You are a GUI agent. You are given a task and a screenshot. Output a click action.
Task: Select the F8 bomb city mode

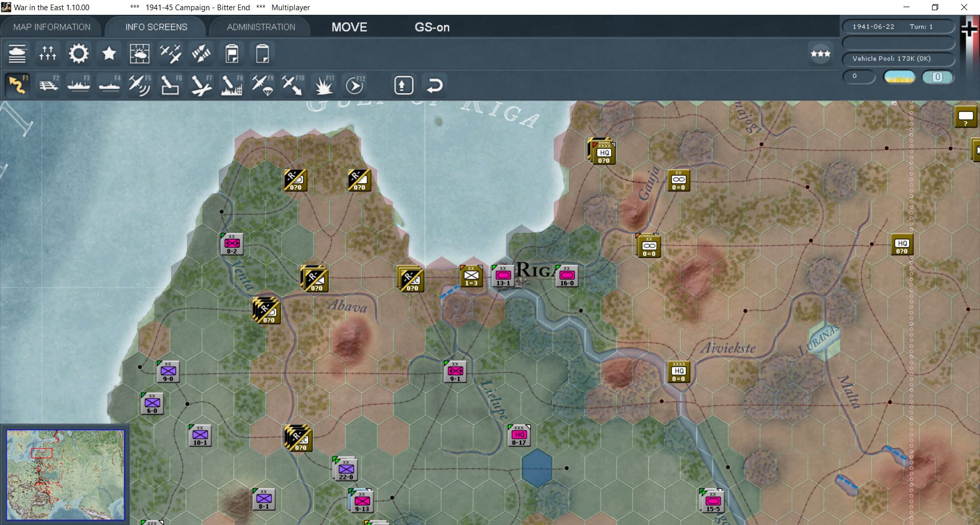232,85
